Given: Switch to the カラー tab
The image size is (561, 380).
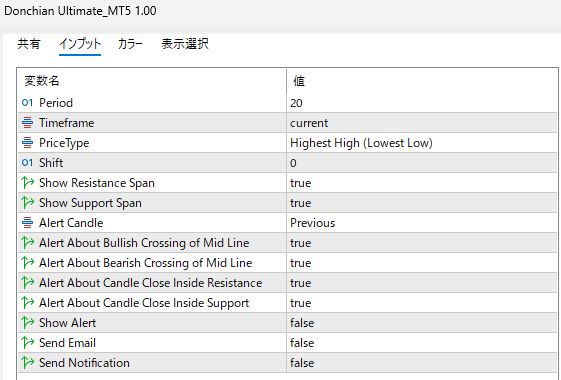Looking at the screenshot, I should coord(130,44).
